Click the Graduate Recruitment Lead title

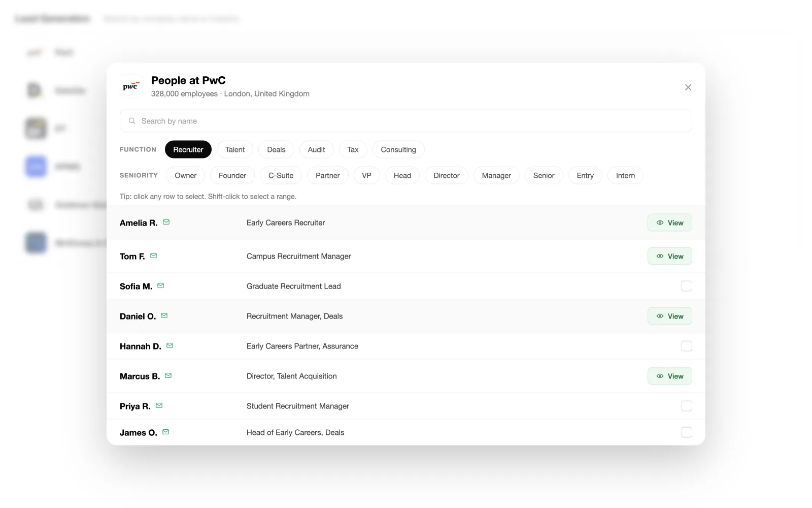294,286
